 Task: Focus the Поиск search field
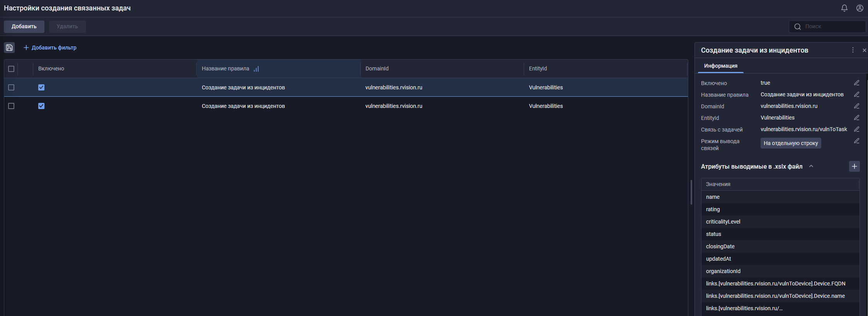(x=827, y=27)
